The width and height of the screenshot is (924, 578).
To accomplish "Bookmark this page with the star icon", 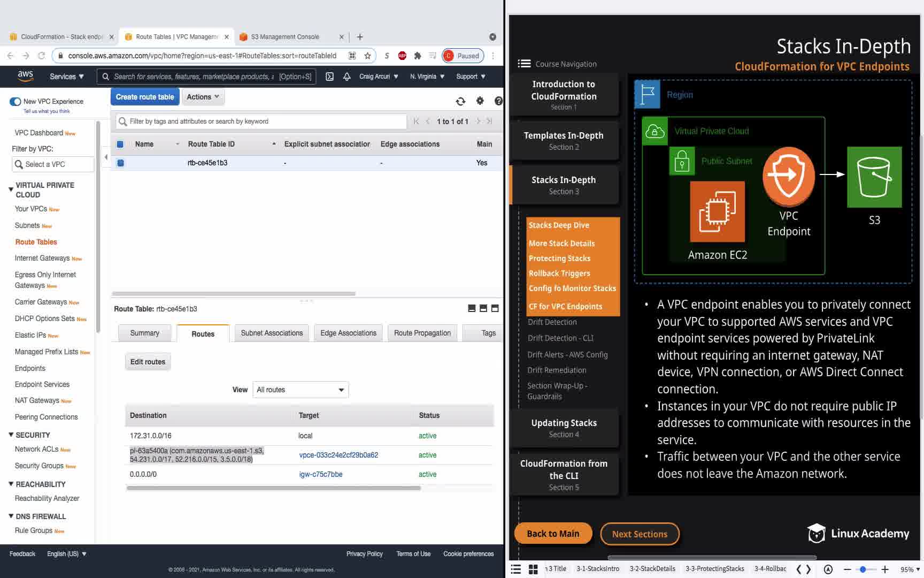I will coord(367,56).
